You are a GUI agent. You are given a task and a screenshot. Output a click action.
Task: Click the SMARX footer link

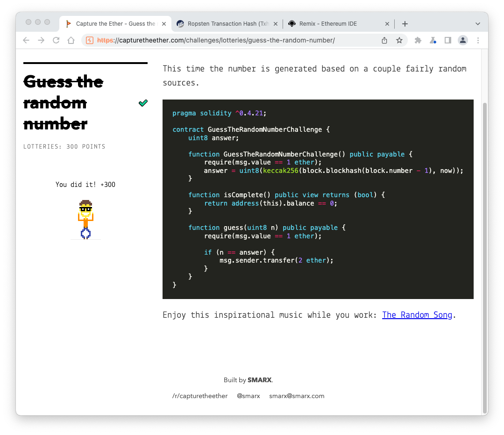[259, 380]
